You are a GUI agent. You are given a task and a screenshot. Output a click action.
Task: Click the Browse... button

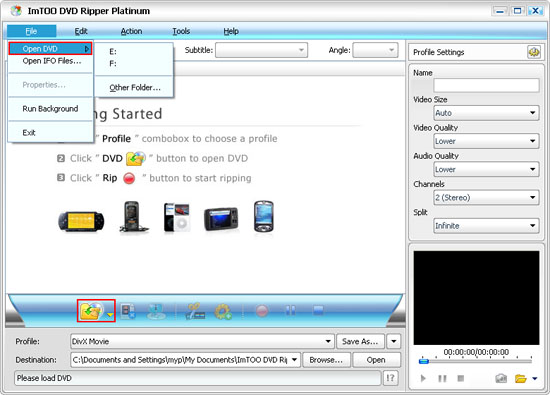326,360
